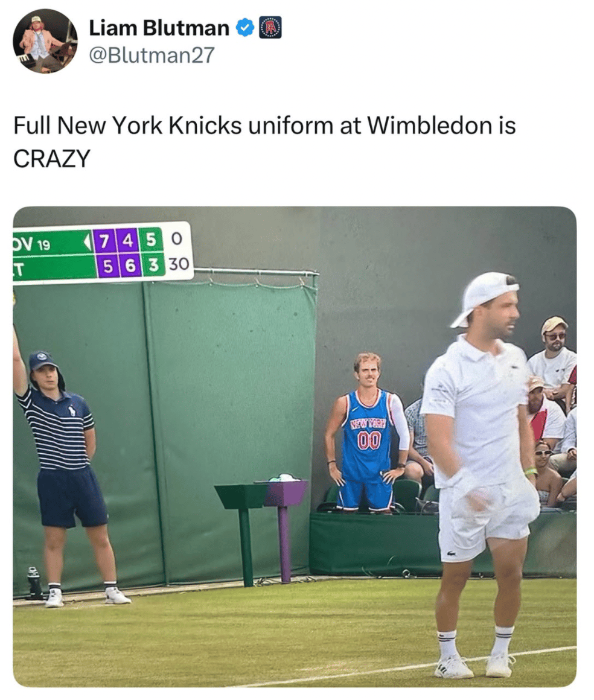Click the serve indicator arrow on scoreboard

[x=87, y=242]
